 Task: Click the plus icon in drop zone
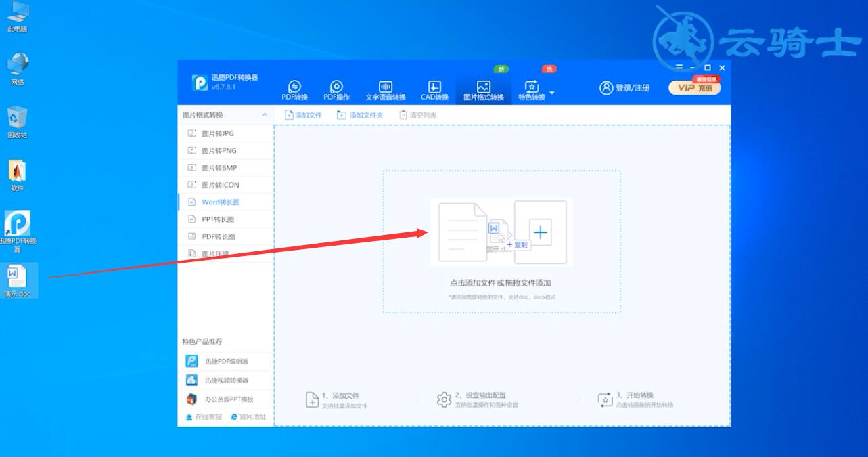tap(541, 232)
